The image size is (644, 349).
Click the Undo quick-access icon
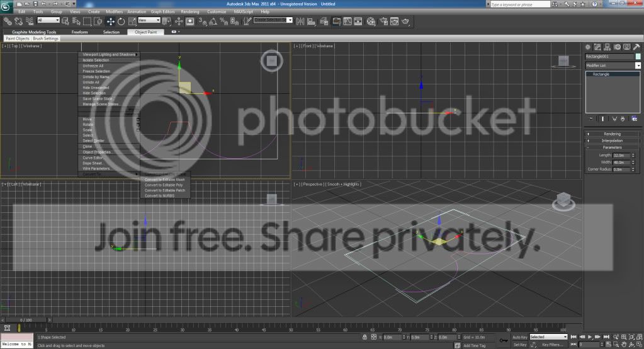coord(44,4)
